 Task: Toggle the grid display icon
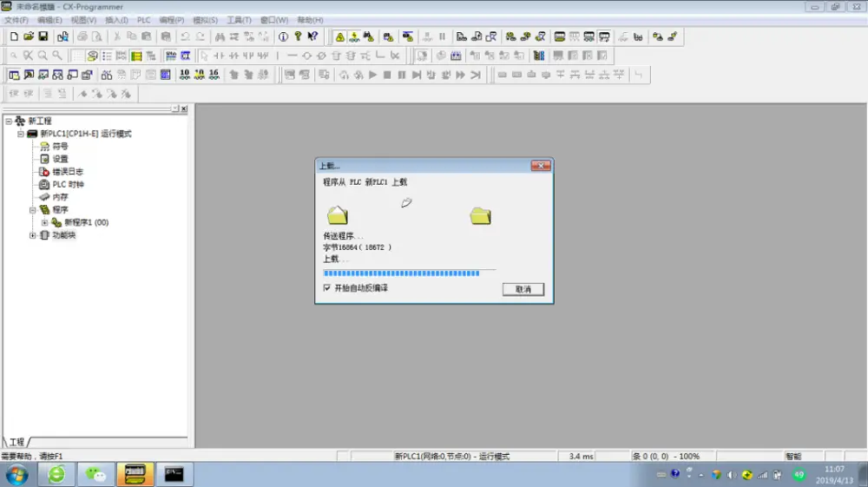77,56
